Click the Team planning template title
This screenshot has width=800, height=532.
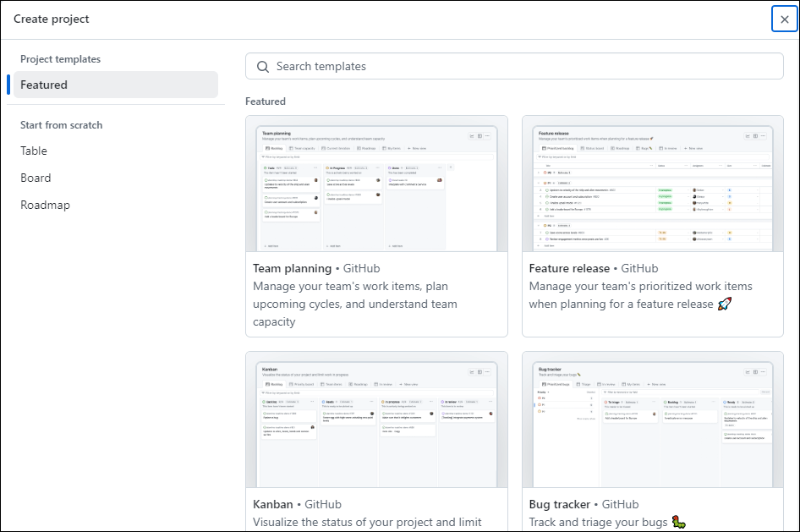pos(292,268)
